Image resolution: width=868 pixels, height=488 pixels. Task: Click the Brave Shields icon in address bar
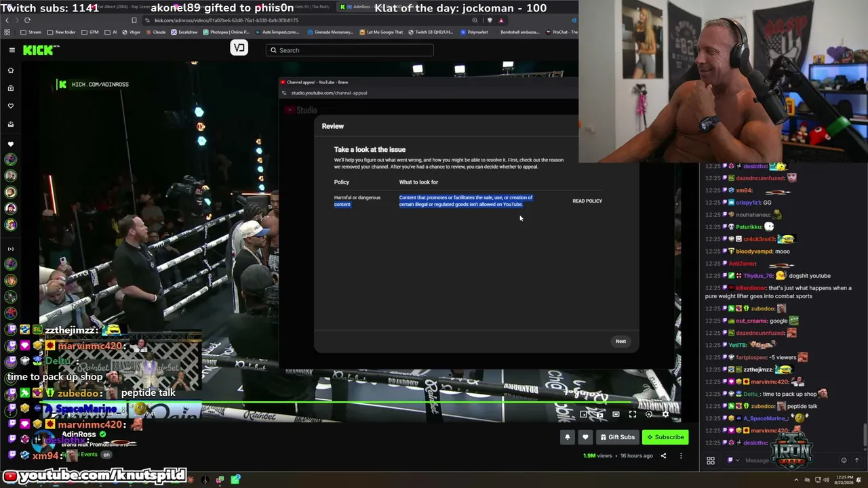coord(490,20)
